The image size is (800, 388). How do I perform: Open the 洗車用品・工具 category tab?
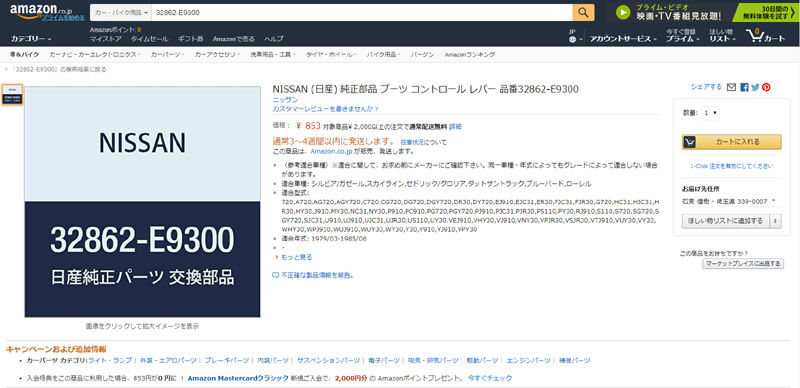272,55
